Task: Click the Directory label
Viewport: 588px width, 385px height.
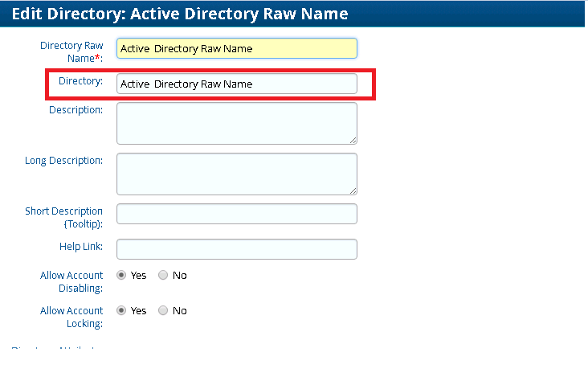Action: pyautogui.click(x=80, y=80)
